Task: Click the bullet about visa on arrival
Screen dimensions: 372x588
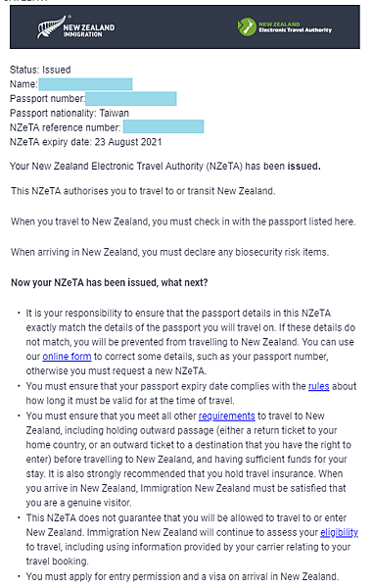Action: pyautogui.click(x=182, y=576)
